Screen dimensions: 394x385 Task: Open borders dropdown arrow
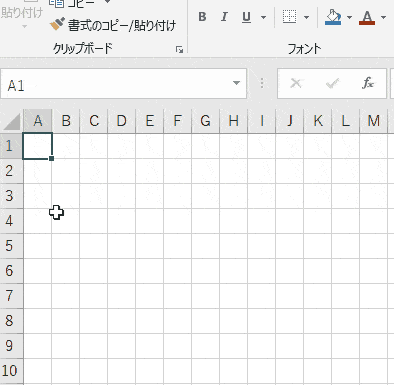point(306,17)
